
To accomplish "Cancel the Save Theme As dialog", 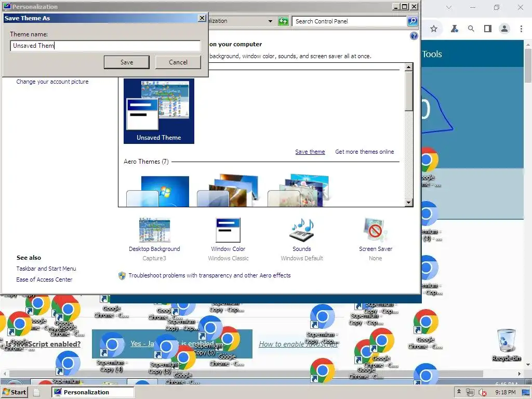I will [x=178, y=62].
